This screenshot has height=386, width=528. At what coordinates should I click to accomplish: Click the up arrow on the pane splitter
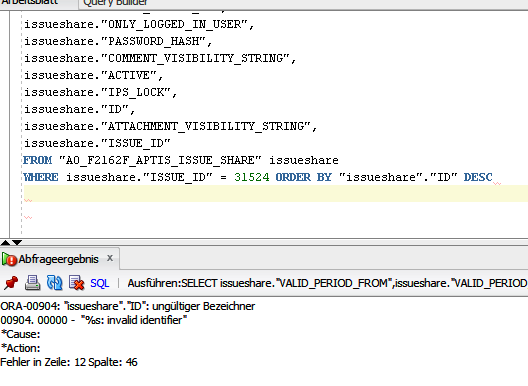click(x=5, y=242)
